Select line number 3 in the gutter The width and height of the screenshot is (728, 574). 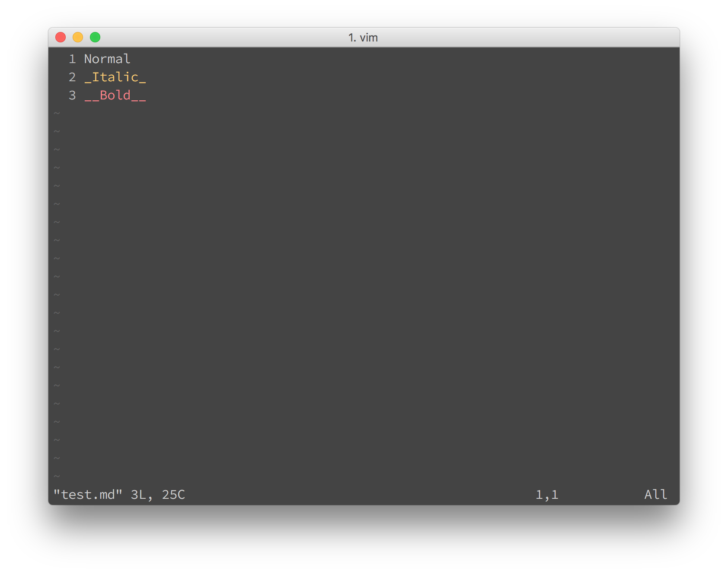click(72, 95)
